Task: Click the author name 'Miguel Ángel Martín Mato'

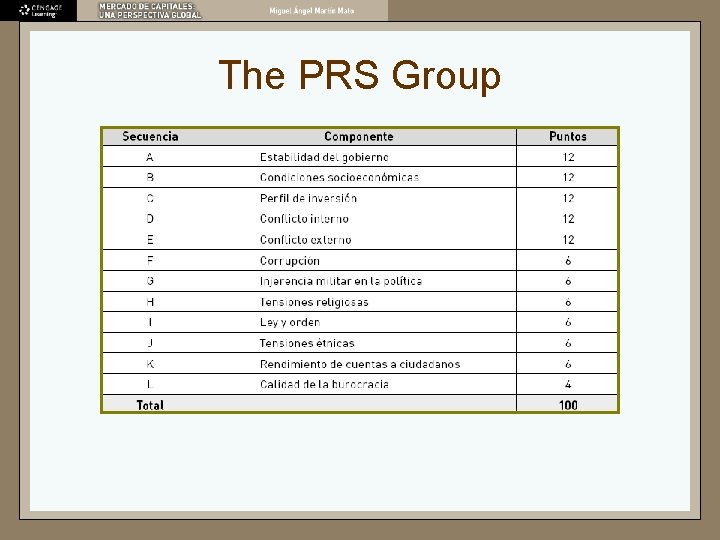Action: point(312,11)
